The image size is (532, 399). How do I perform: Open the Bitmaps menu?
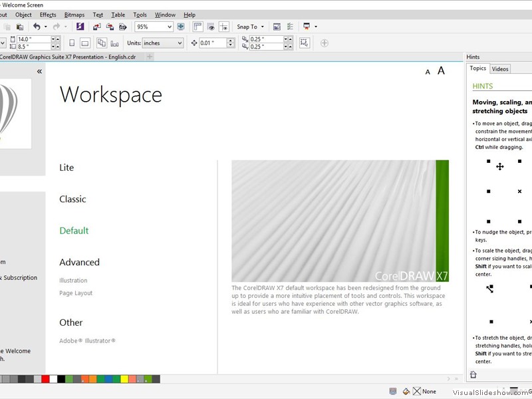74,15
